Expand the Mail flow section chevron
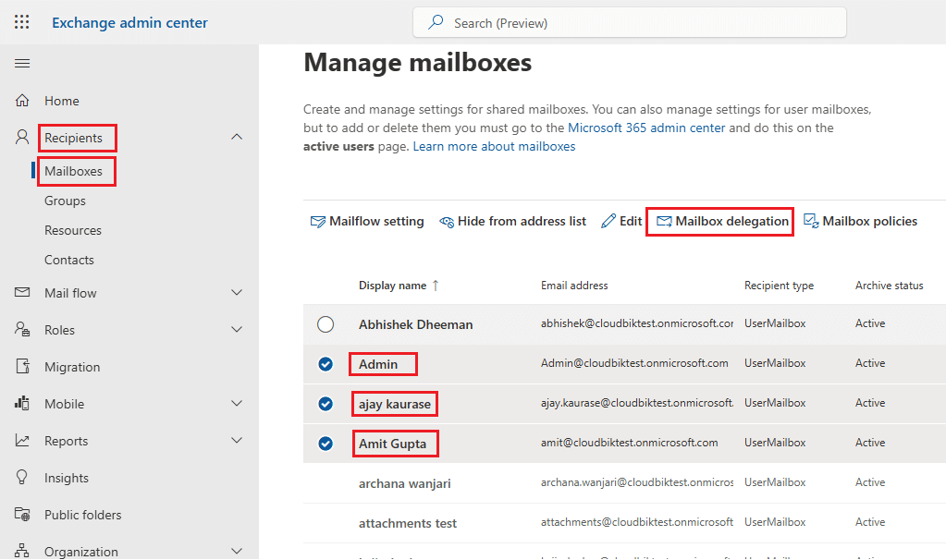Viewport: 946px width, 560px height. tap(237, 292)
